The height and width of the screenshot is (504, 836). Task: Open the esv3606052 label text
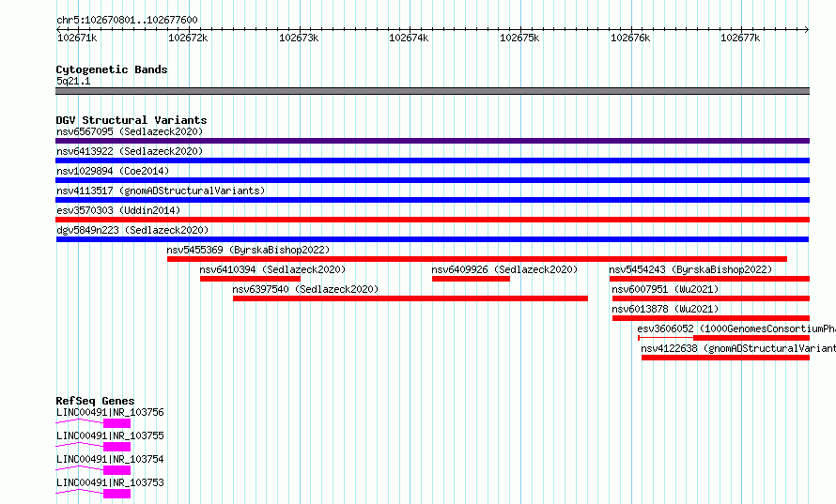[736, 328]
